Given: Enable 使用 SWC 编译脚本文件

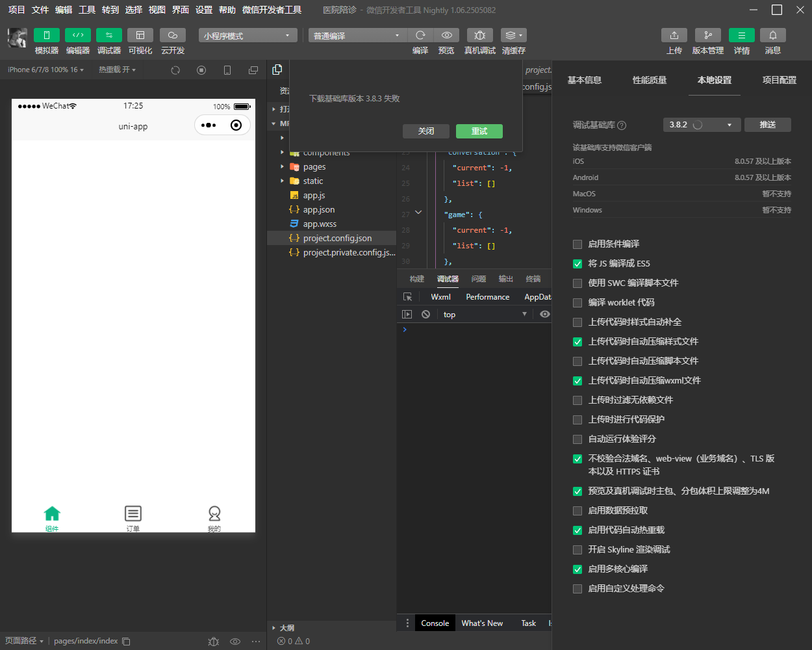Looking at the screenshot, I should click(x=577, y=283).
